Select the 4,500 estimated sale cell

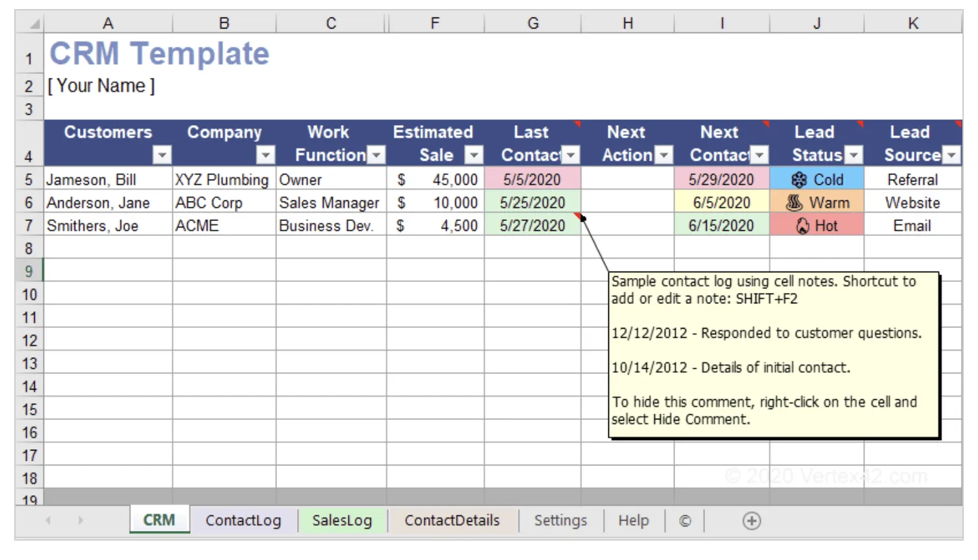coord(436,226)
